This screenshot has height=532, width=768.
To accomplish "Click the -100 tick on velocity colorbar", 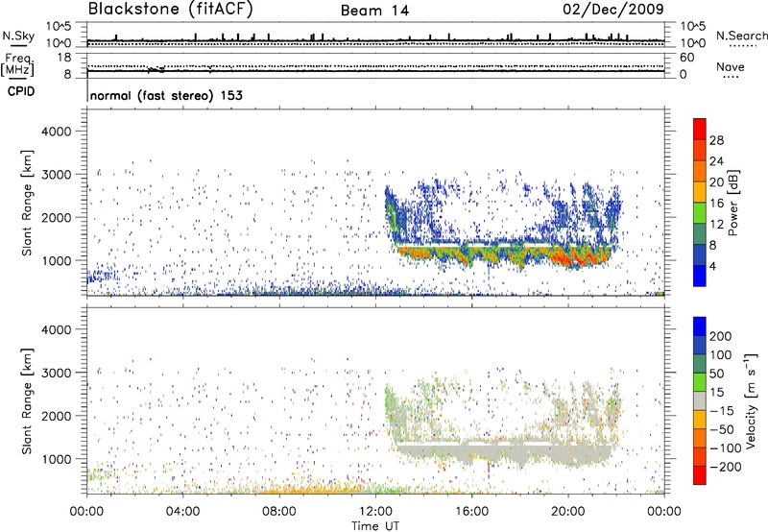I will [x=726, y=447].
